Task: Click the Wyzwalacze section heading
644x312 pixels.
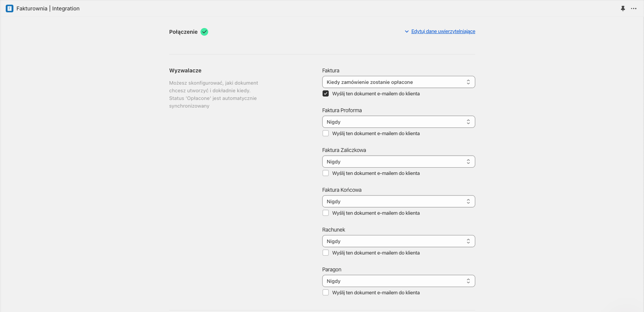Action: click(x=185, y=71)
